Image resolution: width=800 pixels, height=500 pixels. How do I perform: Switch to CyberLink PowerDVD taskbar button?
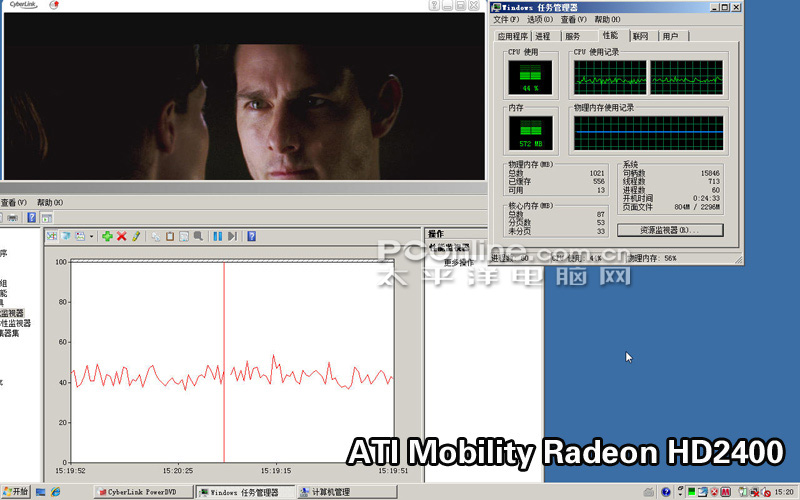pyautogui.click(x=144, y=492)
